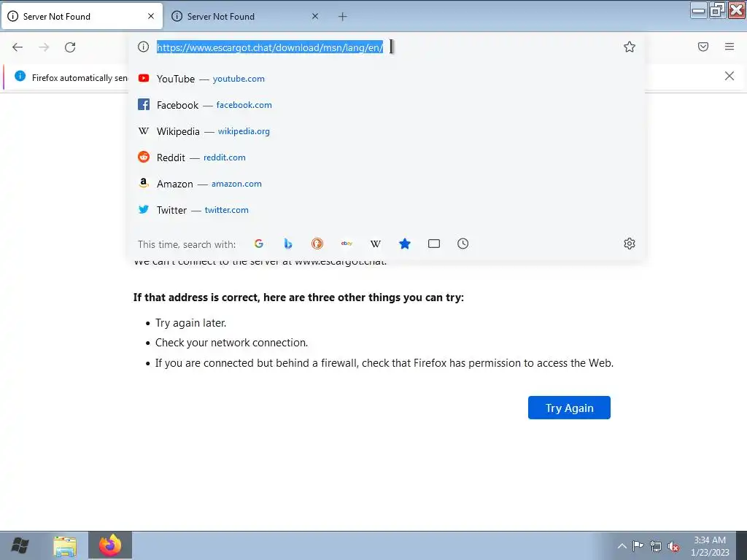Viewport: 747px width, 560px height.
Task: Click the Firefox taskbar icon
Action: 110,545
